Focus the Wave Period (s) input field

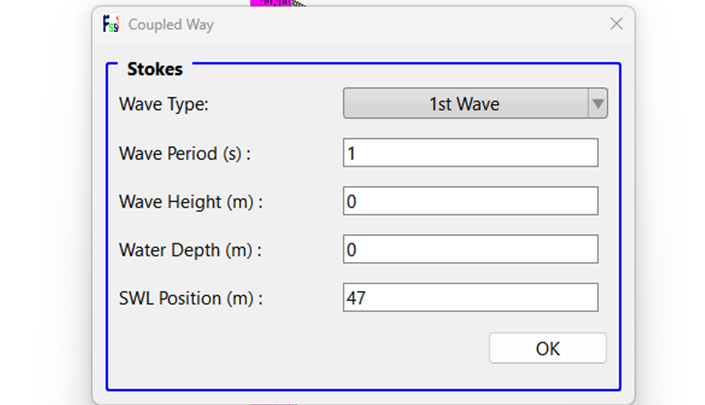point(470,153)
